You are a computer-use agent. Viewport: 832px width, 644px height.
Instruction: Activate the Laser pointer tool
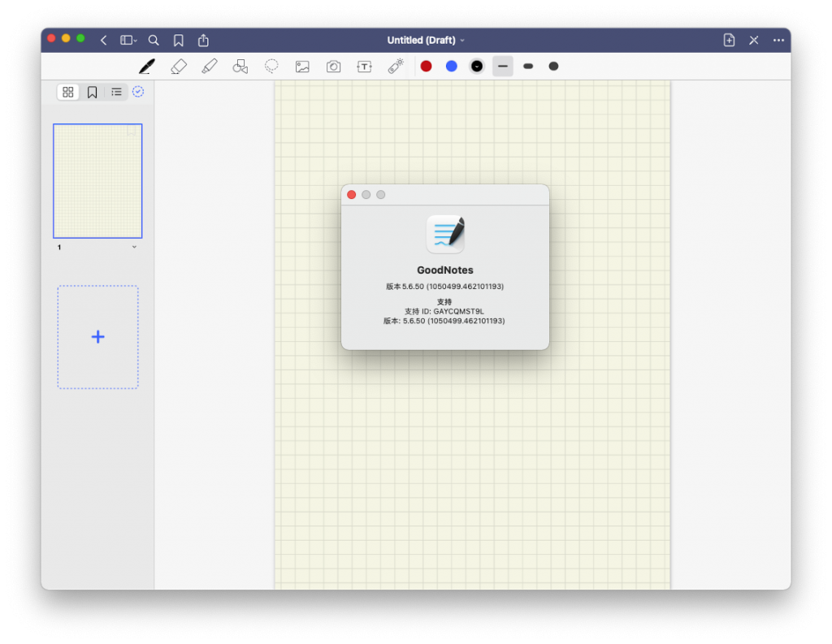click(x=396, y=67)
